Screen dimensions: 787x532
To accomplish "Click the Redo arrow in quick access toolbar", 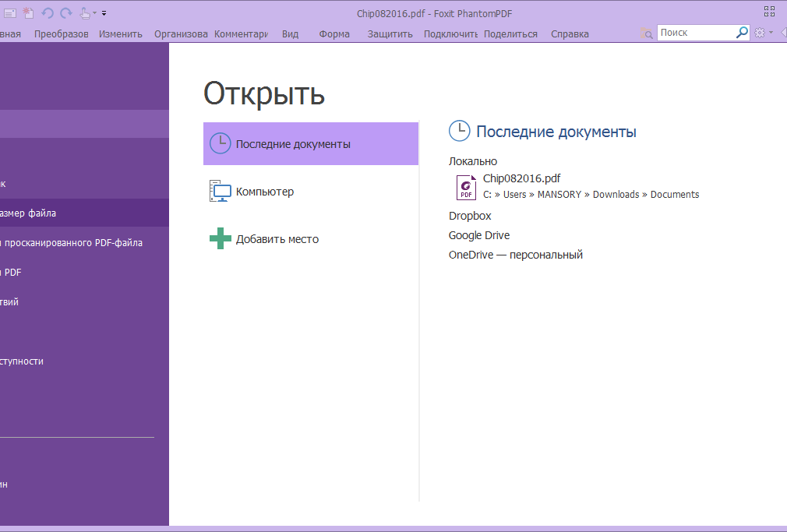I will tap(65, 13).
